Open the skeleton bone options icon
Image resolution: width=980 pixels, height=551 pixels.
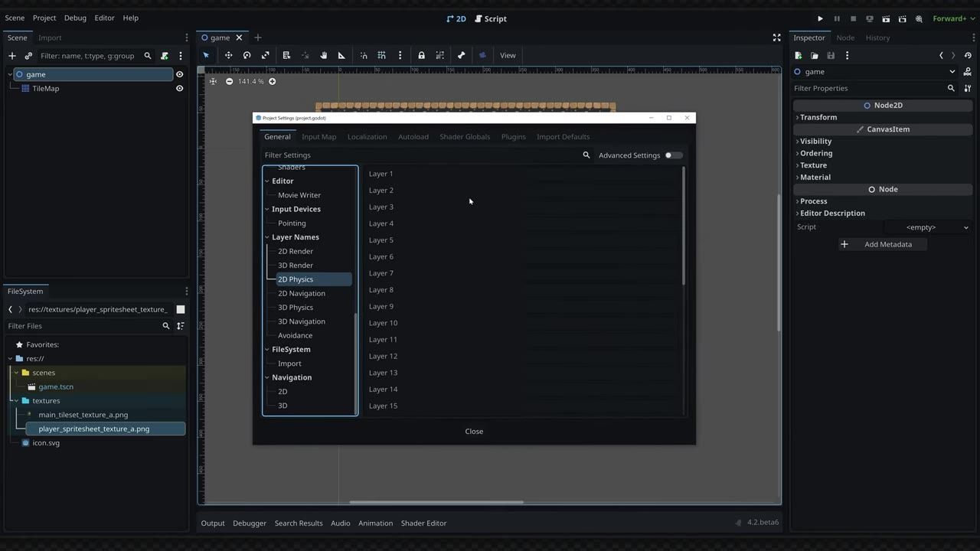point(461,55)
